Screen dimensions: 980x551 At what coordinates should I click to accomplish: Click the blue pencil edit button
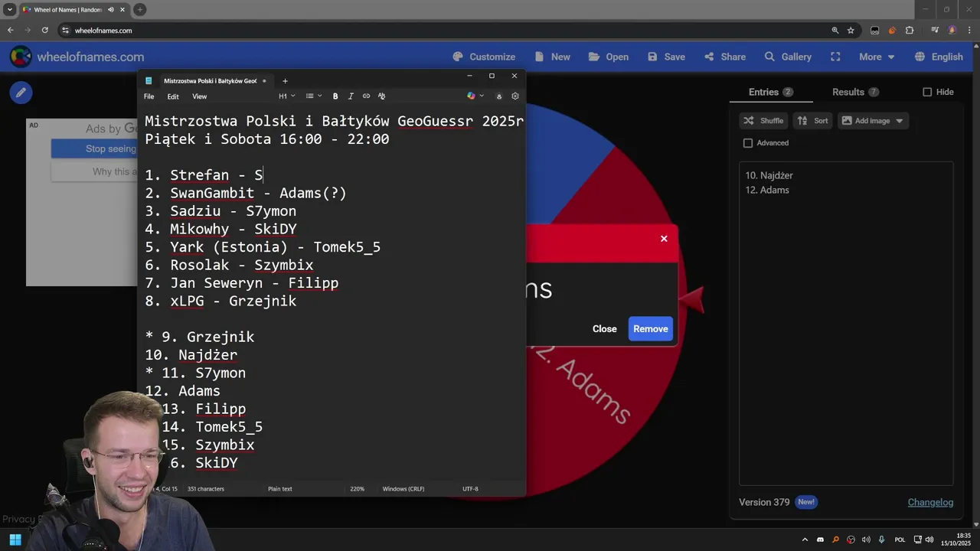(21, 93)
